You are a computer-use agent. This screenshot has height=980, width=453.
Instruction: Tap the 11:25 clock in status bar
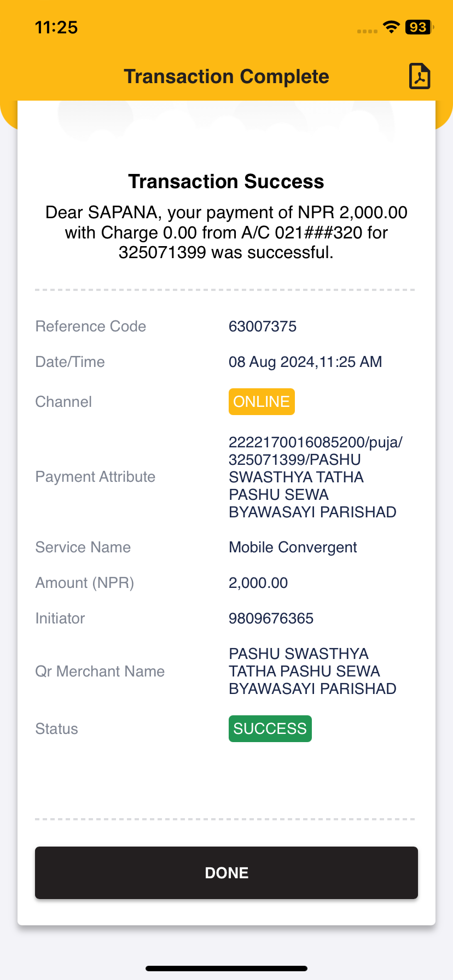tap(56, 27)
